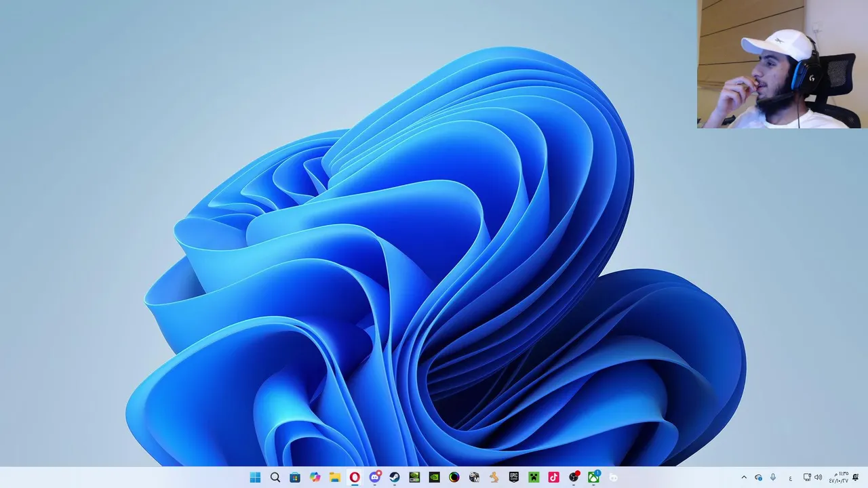Expand hidden system tray icons chevron

pos(744,478)
